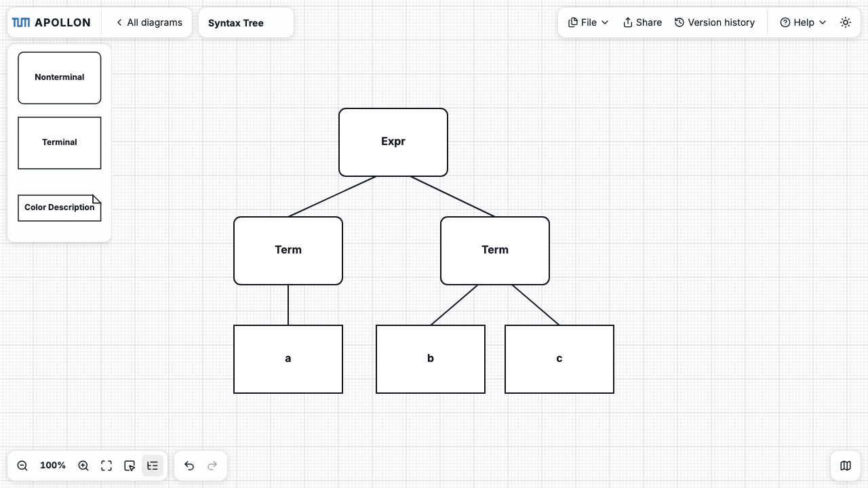Select the terminal node c

(x=559, y=359)
